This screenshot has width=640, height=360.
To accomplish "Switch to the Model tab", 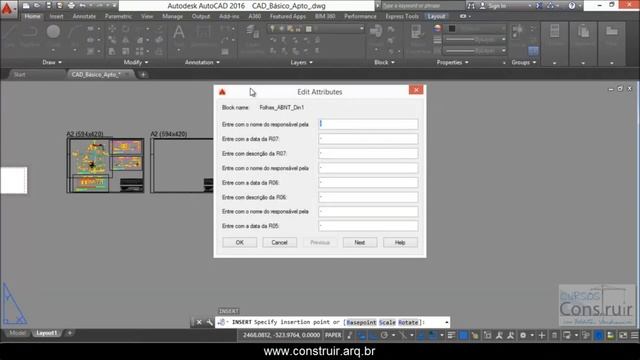I will (17, 333).
